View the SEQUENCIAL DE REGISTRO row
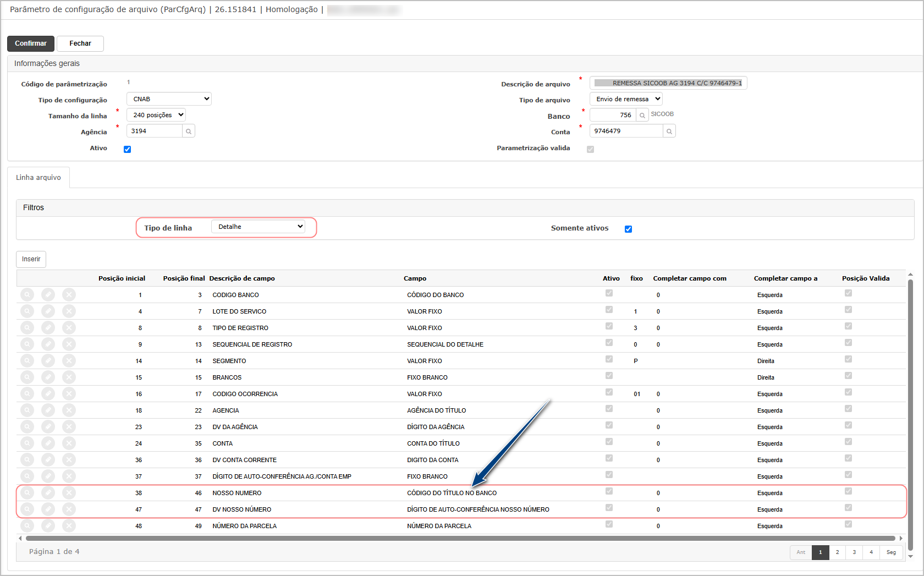 tap(27, 344)
